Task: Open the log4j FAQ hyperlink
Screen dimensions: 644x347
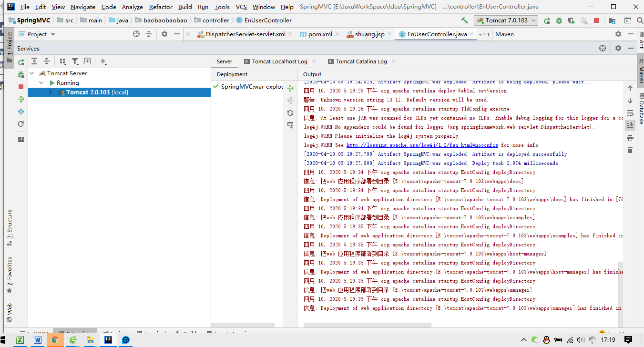Action: (422, 145)
